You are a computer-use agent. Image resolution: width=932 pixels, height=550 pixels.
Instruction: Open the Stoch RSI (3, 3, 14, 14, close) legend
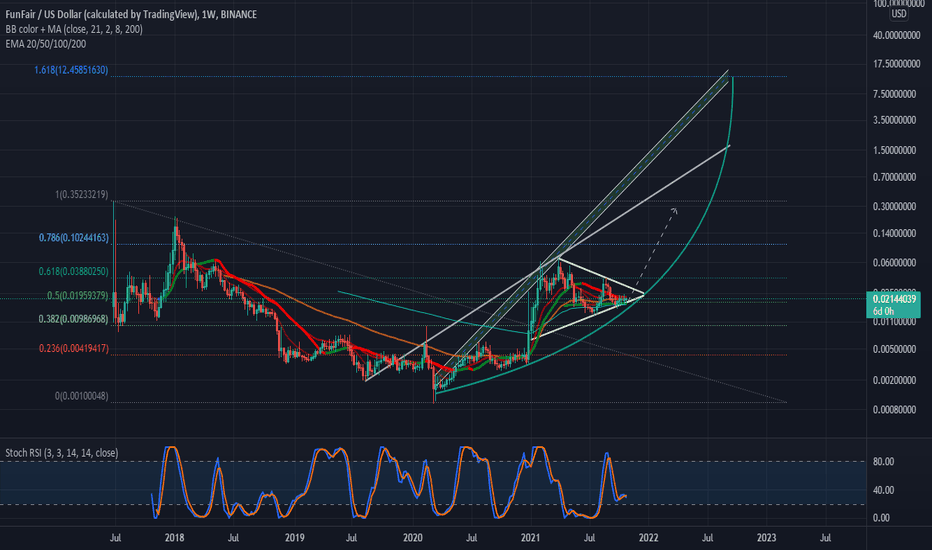coord(62,453)
